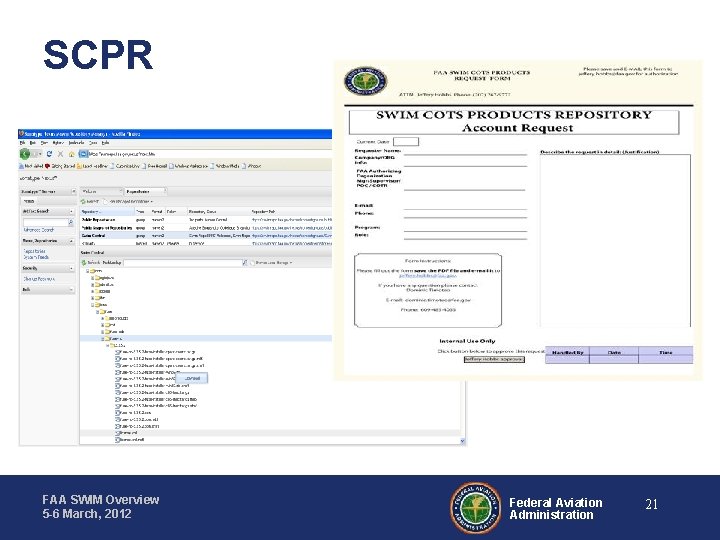Expand the Help panel in sidebar
The height and width of the screenshot is (540, 720).
point(71,290)
